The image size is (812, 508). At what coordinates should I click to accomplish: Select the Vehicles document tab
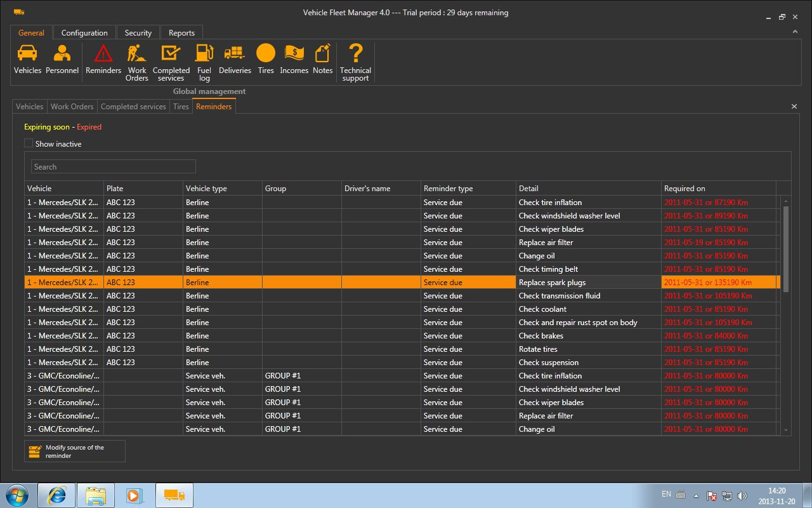pyautogui.click(x=30, y=107)
